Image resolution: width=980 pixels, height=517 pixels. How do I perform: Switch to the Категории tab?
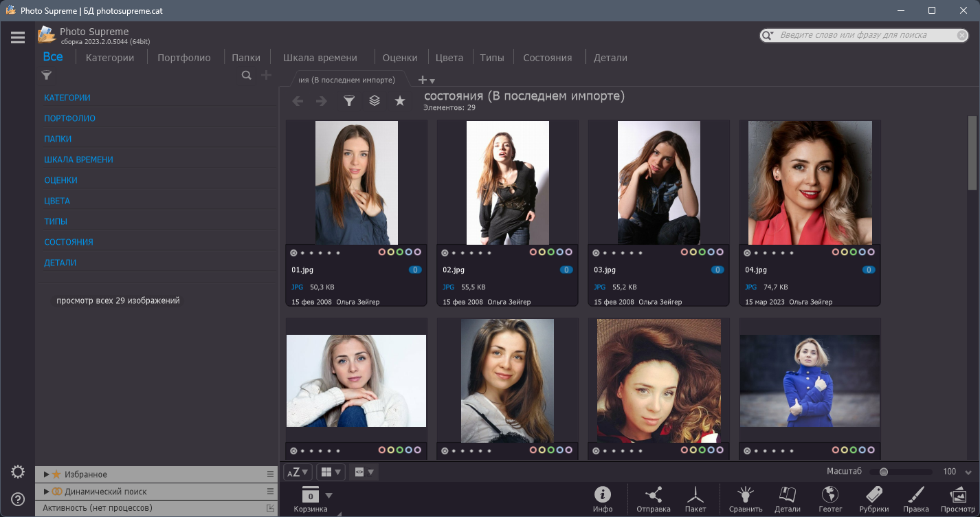tap(109, 58)
